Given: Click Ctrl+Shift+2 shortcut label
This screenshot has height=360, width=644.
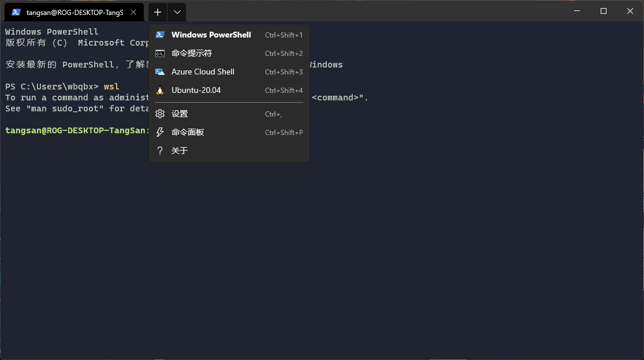Looking at the screenshot, I should click(284, 54).
